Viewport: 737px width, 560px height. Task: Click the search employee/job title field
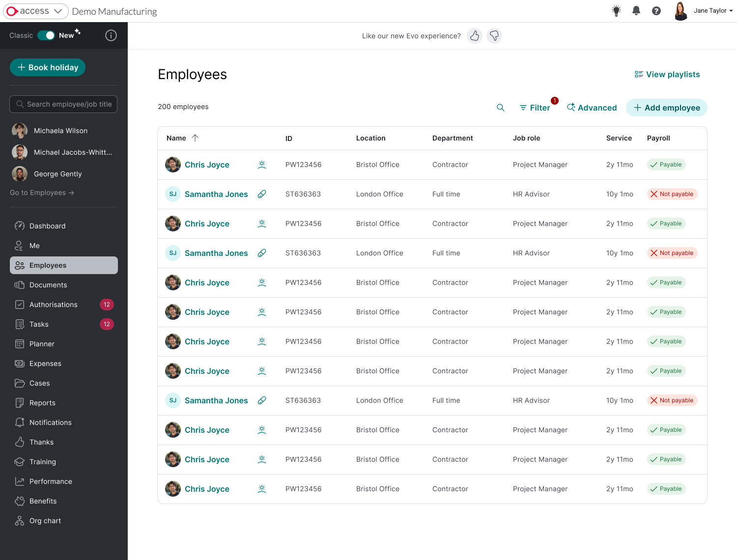(63, 104)
